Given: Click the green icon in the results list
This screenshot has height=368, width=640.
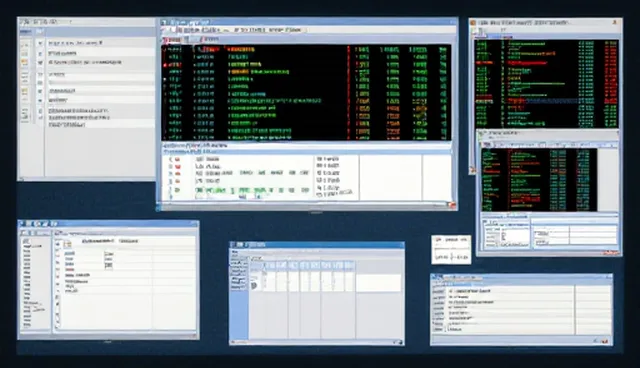Looking at the screenshot, I should (178, 190).
